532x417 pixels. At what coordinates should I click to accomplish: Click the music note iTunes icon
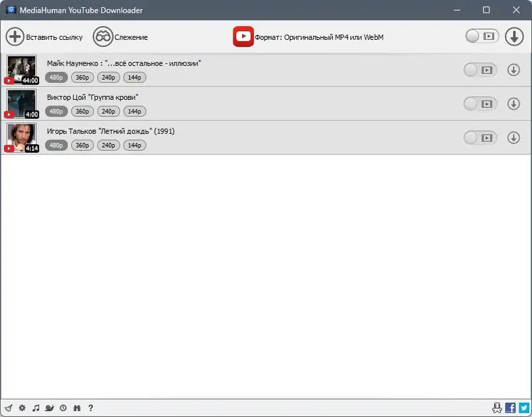point(37,408)
